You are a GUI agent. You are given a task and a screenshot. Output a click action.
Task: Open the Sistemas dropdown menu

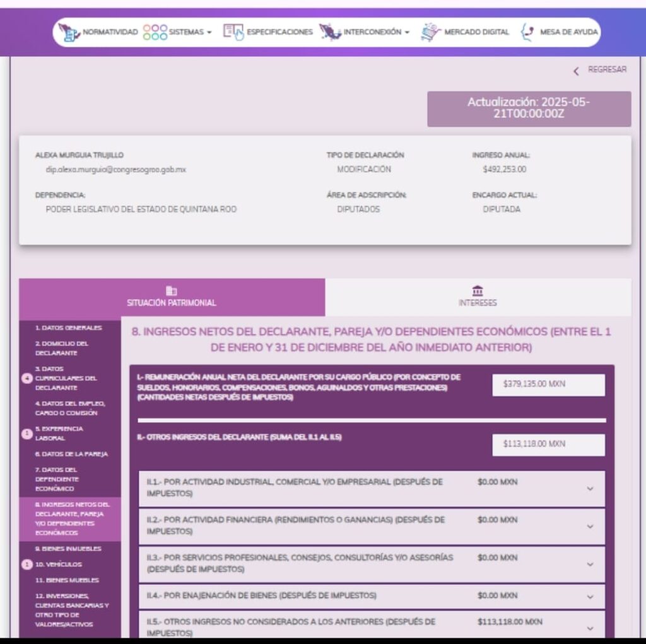[x=190, y=32]
